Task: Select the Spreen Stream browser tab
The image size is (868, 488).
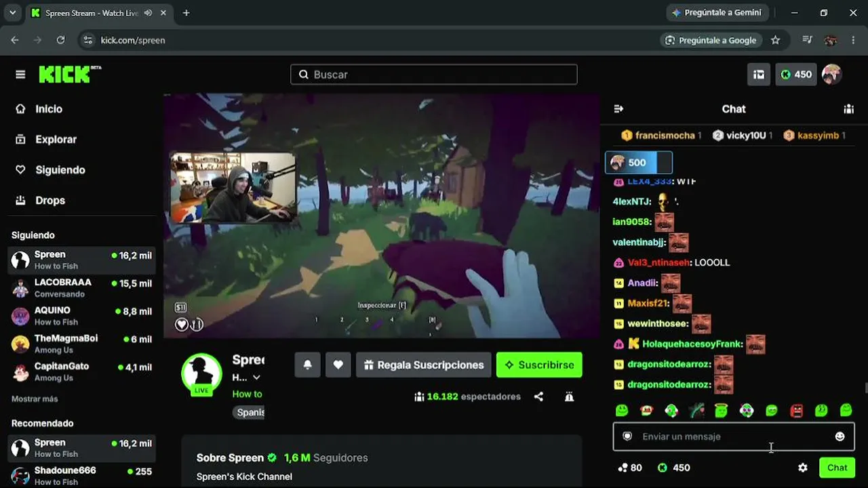Action: 100,13
